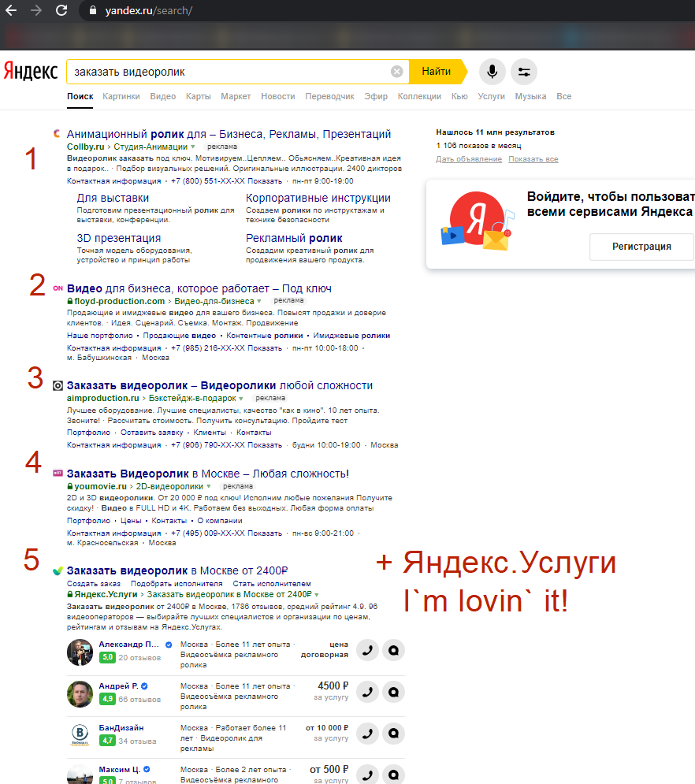The image size is (695, 784).
Task: Message Александр П. with the chat icon
Action: click(x=393, y=650)
